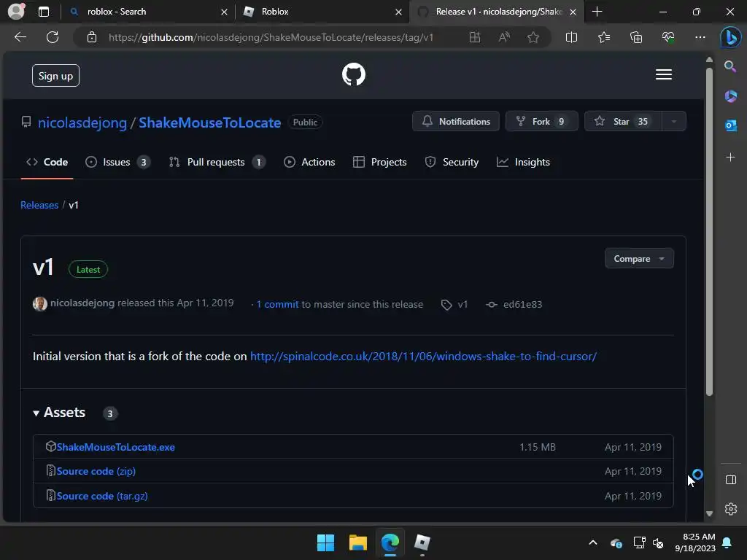Click the browser Back arrow
The image size is (747, 560).
point(20,37)
